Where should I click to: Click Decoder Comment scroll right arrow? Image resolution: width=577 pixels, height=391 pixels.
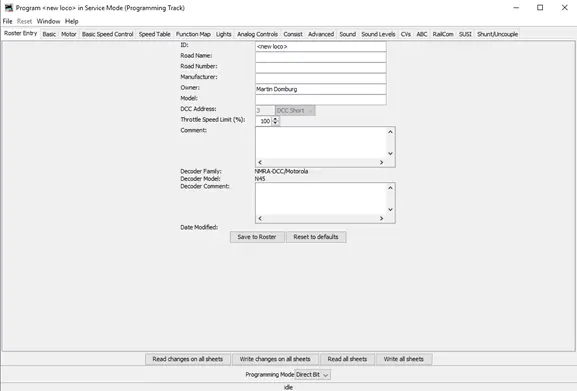pos(382,218)
